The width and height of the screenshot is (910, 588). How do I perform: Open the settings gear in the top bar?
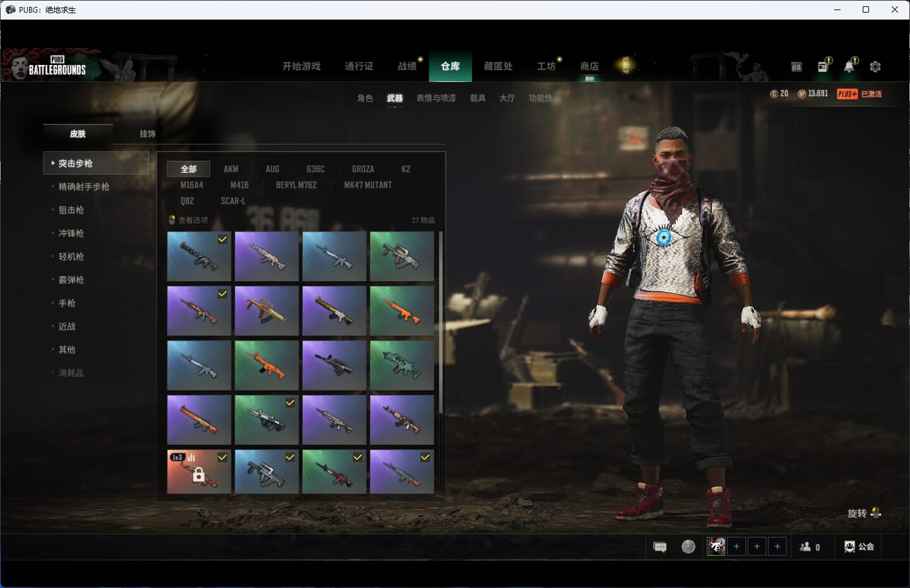coord(875,66)
